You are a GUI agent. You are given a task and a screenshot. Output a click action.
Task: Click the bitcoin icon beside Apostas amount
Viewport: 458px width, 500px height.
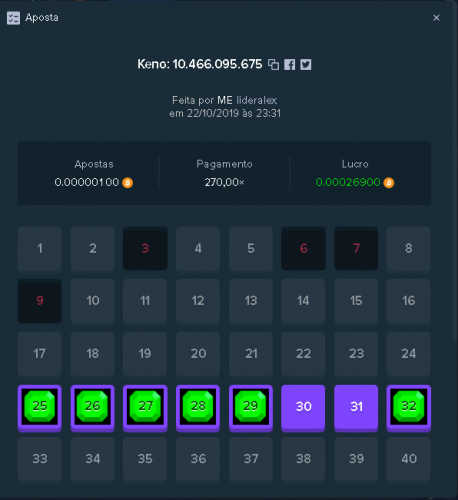pos(128,183)
